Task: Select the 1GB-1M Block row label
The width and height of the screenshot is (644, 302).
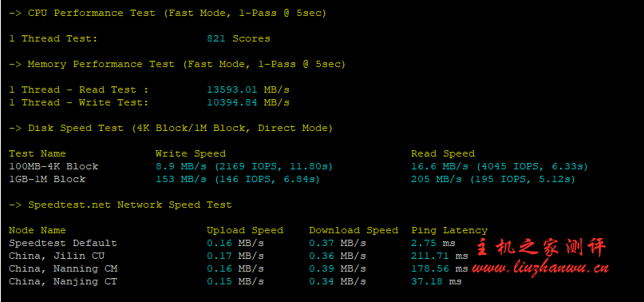Action: pyautogui.click(x=47, y=179)
